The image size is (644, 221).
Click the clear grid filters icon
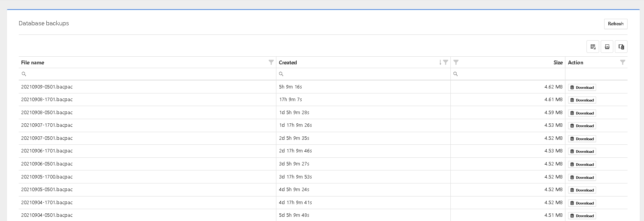593,47
